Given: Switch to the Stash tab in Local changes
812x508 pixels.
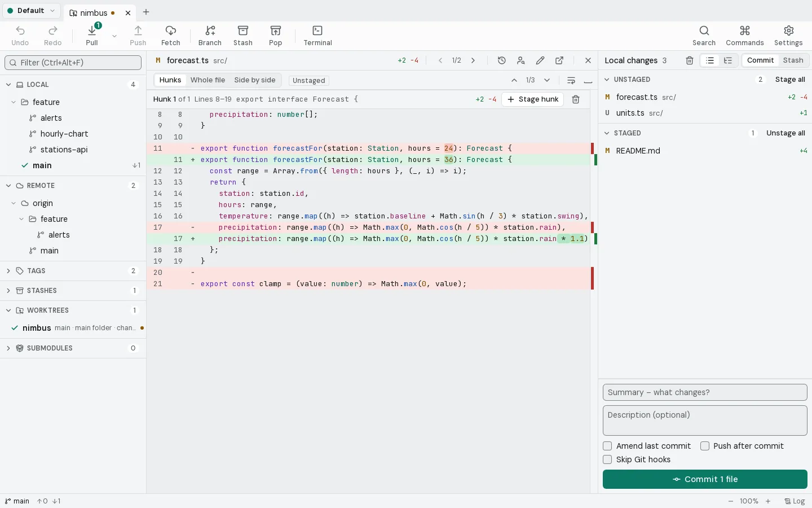Looking at the screenshot, I should [793, 60].
